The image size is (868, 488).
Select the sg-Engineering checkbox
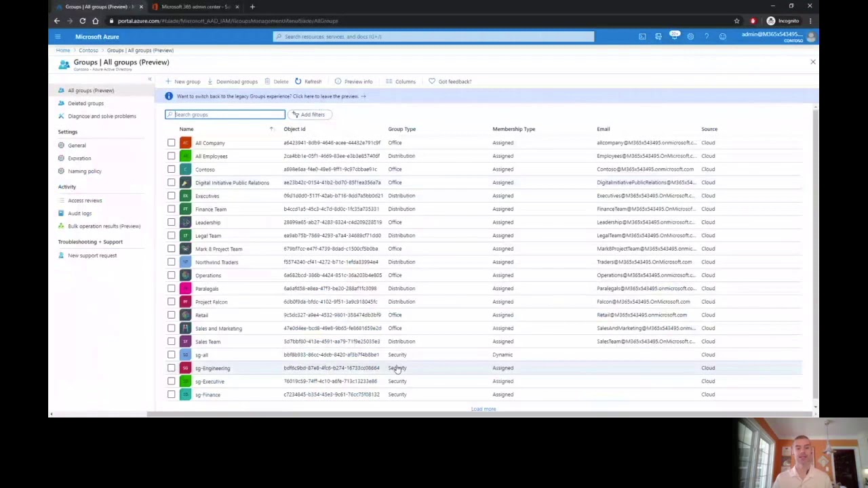click(171, 368)
